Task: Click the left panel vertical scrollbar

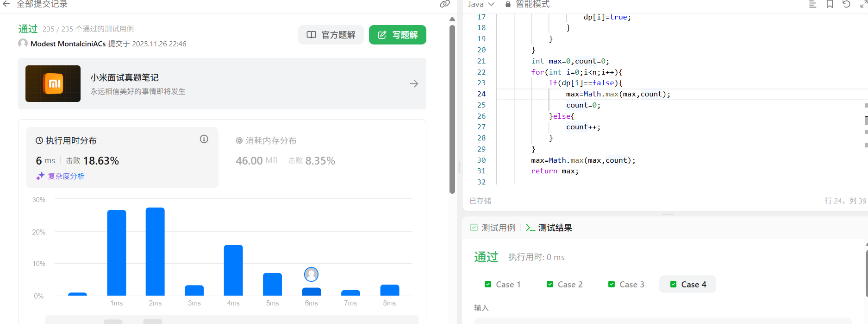Action: tap(452, 109)
